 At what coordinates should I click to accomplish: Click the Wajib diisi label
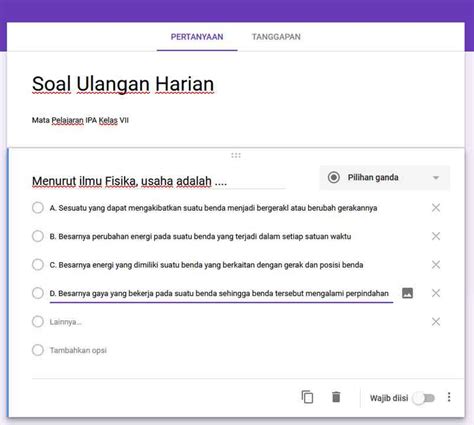point(389,398)
